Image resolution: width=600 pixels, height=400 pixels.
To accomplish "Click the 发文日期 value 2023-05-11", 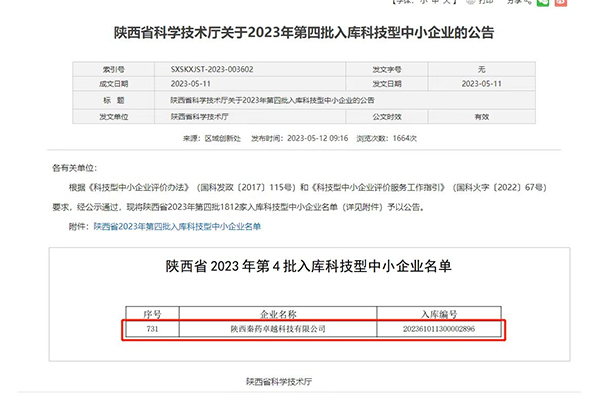I will (x=481, y=83).
